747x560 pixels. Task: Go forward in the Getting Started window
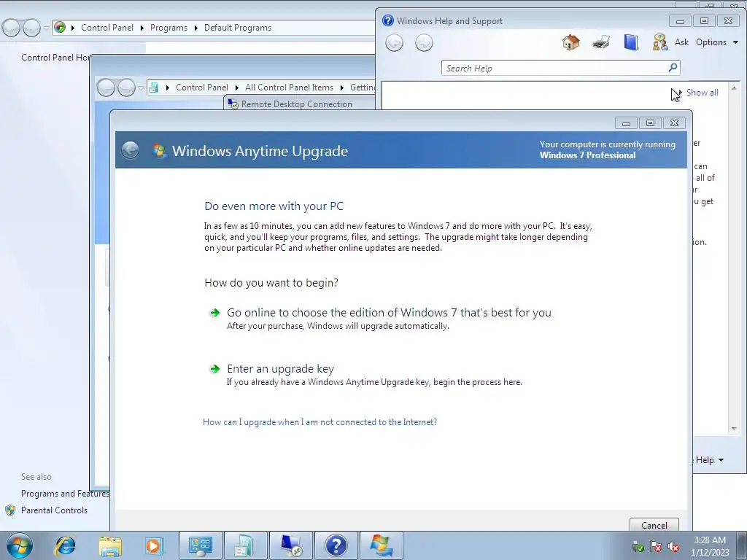coord(126,87)
